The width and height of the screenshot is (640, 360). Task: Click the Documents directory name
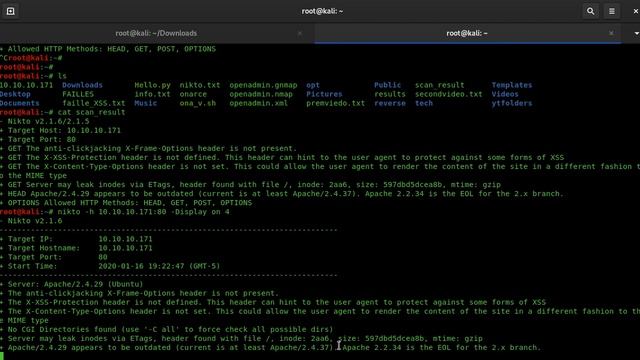20,103
